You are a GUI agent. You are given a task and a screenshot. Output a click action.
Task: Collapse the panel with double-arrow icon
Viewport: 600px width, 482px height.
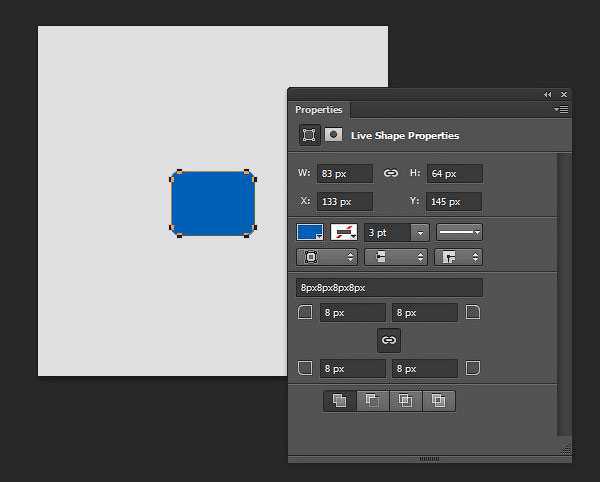548,94
